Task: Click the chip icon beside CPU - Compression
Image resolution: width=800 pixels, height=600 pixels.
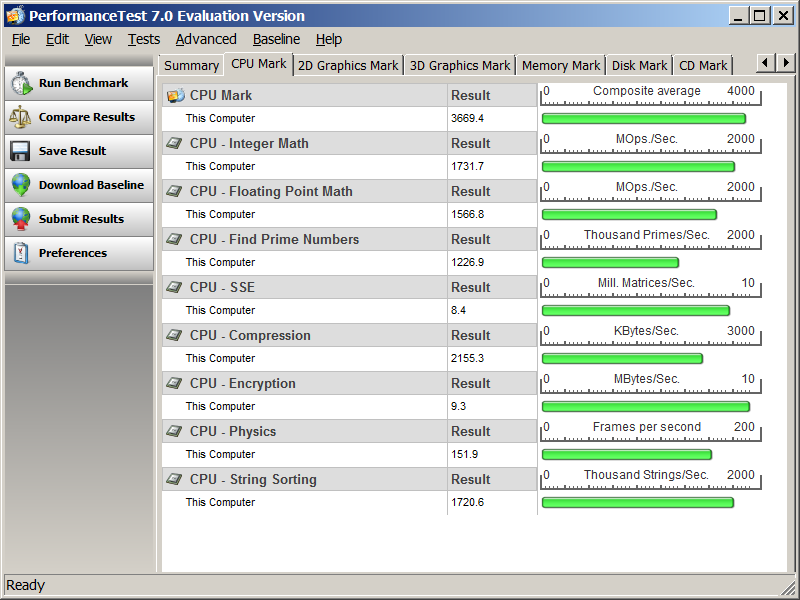Action: [174, 335]
